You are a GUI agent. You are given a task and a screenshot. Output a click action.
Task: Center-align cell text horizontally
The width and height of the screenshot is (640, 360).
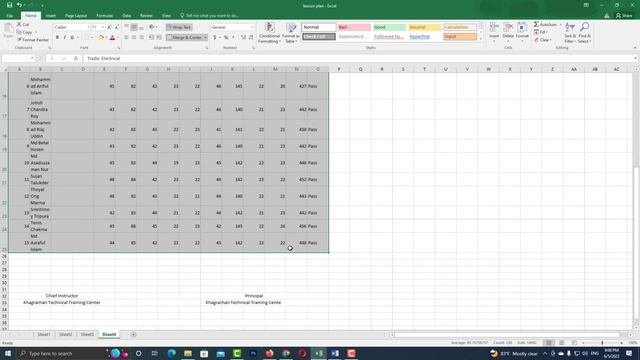click(x=134, y=37)
